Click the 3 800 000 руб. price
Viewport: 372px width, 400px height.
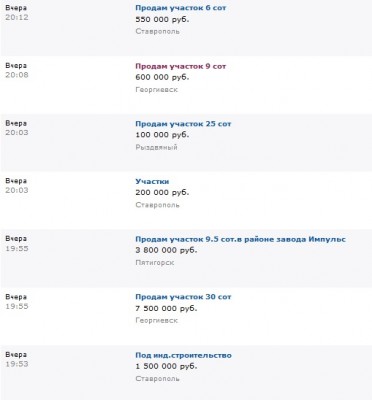point(166,250)
